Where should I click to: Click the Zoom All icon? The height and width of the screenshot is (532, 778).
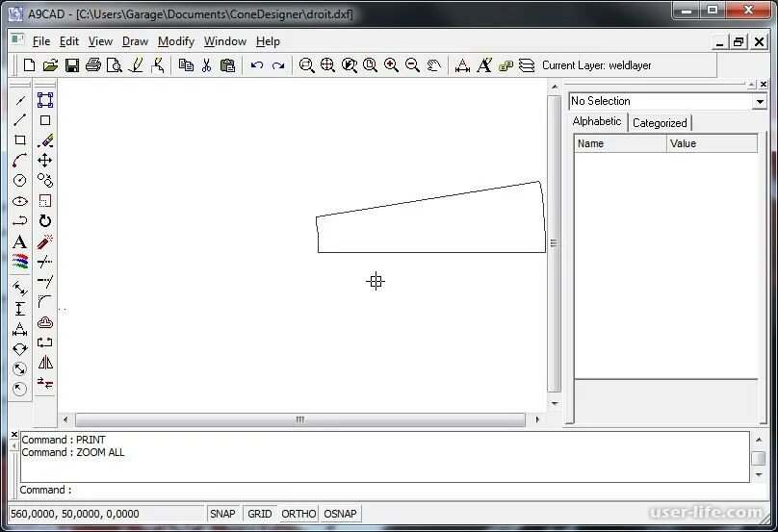(327, 65)
